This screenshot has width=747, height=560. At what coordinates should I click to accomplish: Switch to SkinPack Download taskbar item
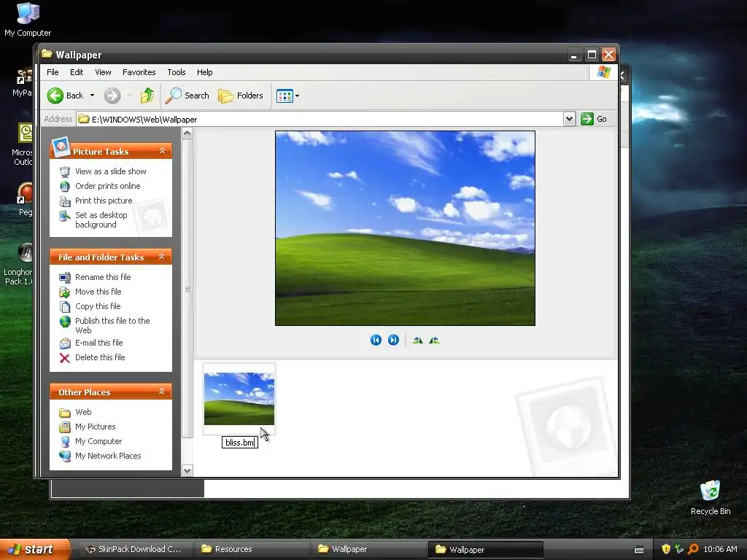[134, 549]
